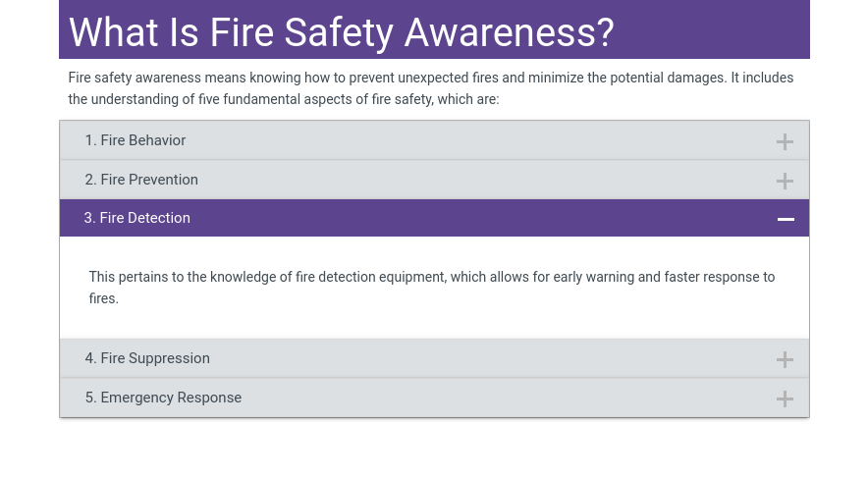868x479 pixels.
Task: Click the plus icon beside Fire Prevention
Action: coord(785,181)
